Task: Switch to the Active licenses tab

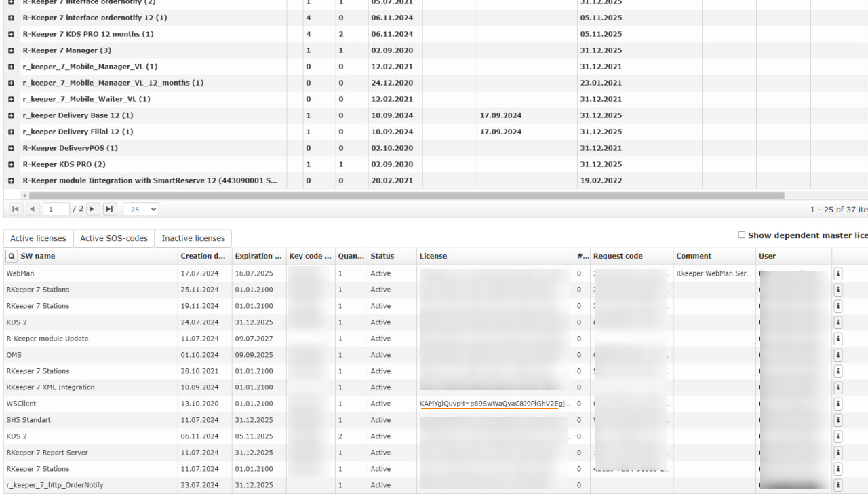Action: [38, 238]
